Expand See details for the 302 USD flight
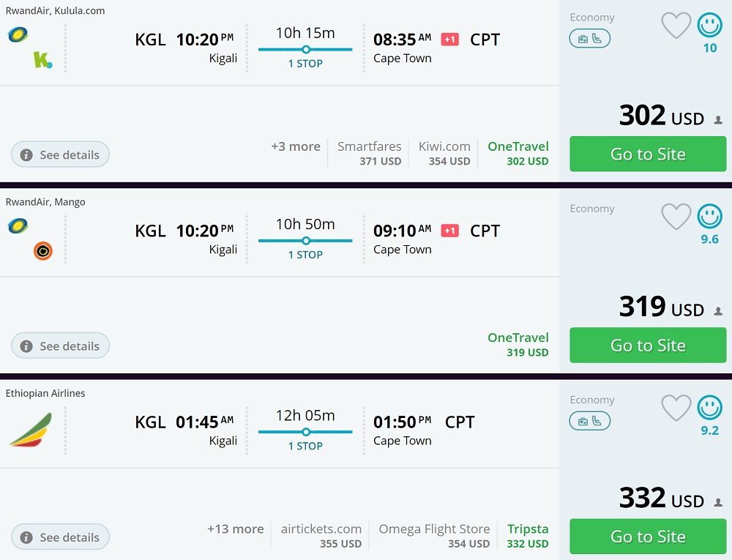This screenshot has width=732, height=560. pyautogui.click(x=60, y=154)
